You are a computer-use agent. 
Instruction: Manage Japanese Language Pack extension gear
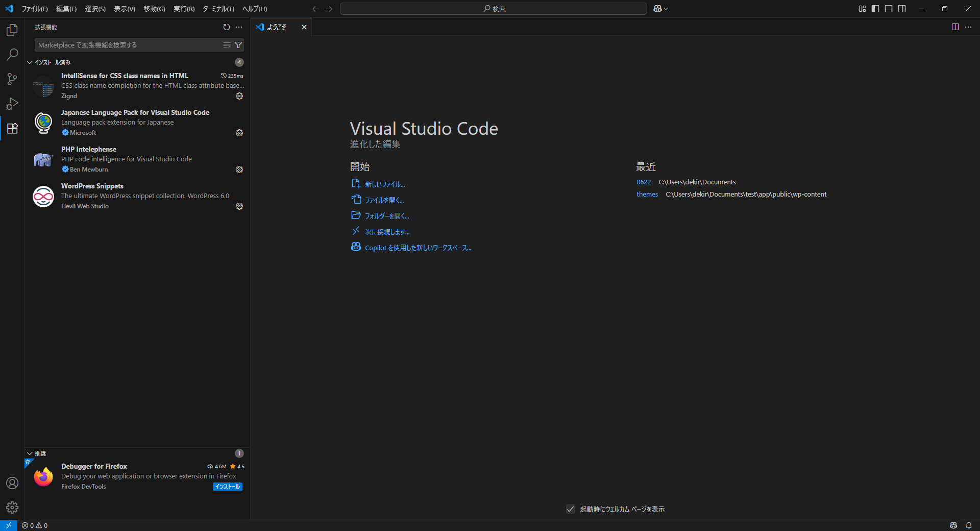(x=239, y=133)
